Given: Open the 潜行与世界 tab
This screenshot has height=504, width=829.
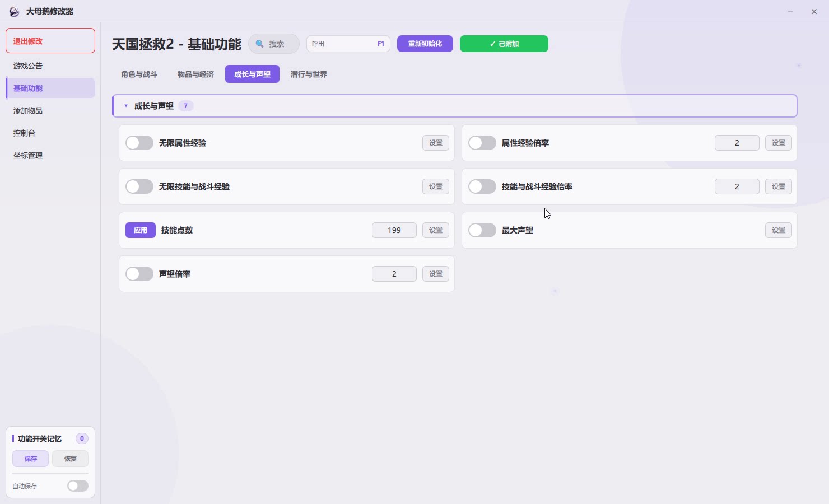Looking at the screenshot, I should pyautogui.click(x=309, y=74).
